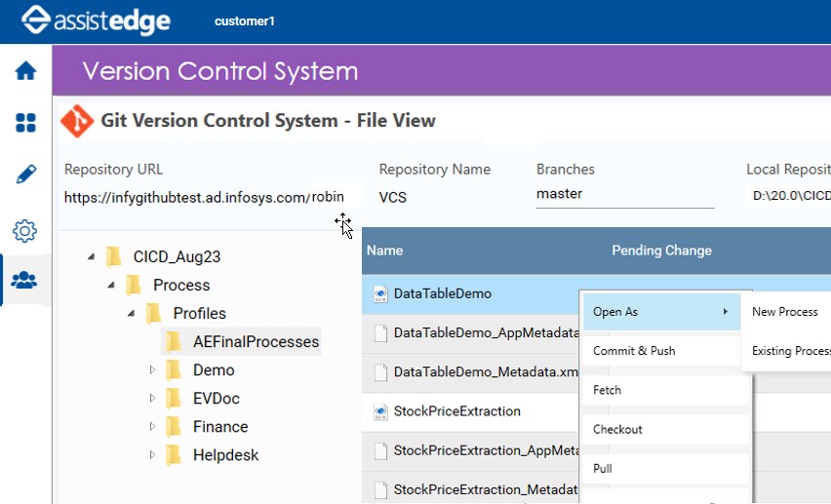831x504 pixels.
Task: Select the StockPriceExtraction_Metadata file name
Action: point(486,489)
